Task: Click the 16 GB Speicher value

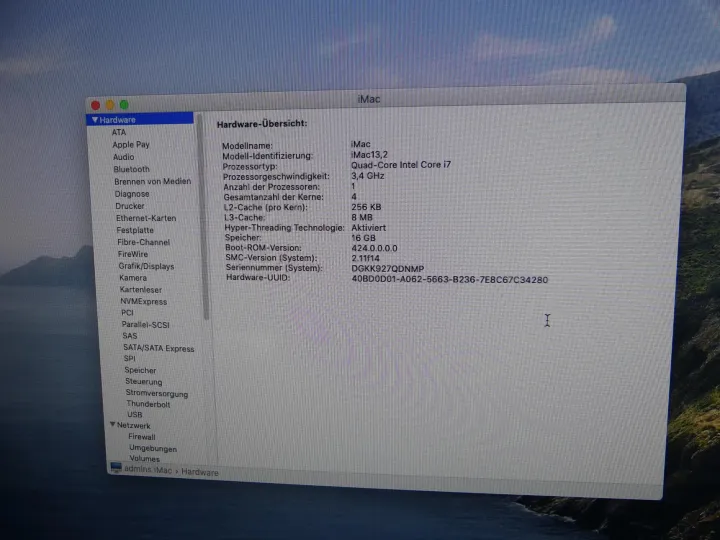Action: pos(363,238)
